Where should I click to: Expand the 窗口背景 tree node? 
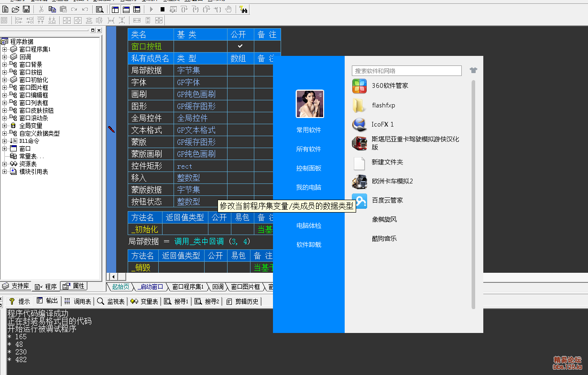[5, 64]
